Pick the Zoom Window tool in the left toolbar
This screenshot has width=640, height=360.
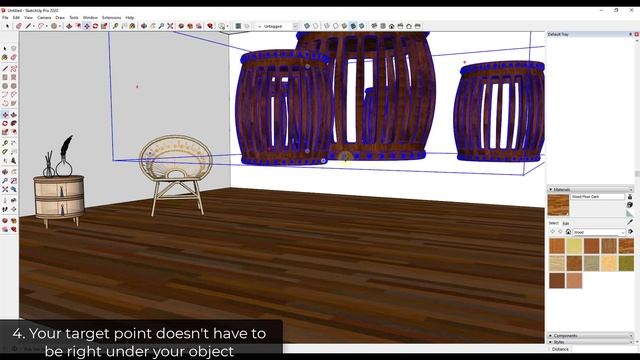pyautogui.click(x=13, y=181)
